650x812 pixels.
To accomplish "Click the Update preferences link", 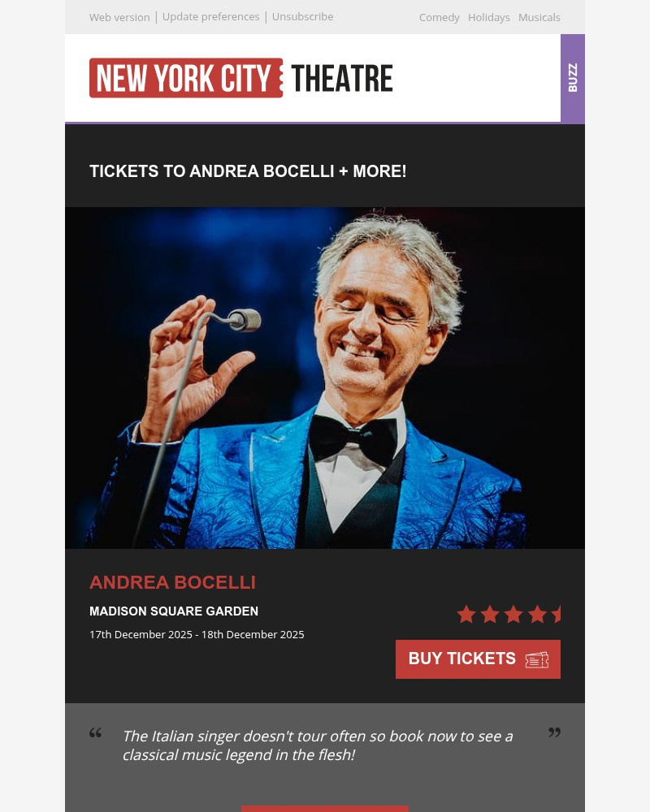I will tap(210, 17).
